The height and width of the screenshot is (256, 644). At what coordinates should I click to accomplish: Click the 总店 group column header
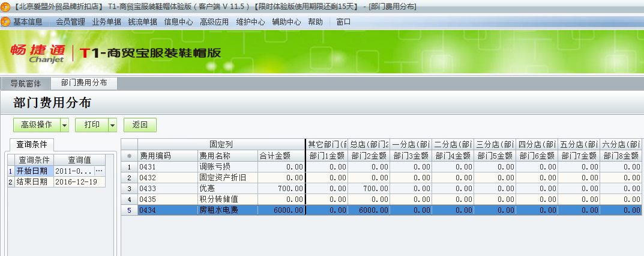point(369,145)
